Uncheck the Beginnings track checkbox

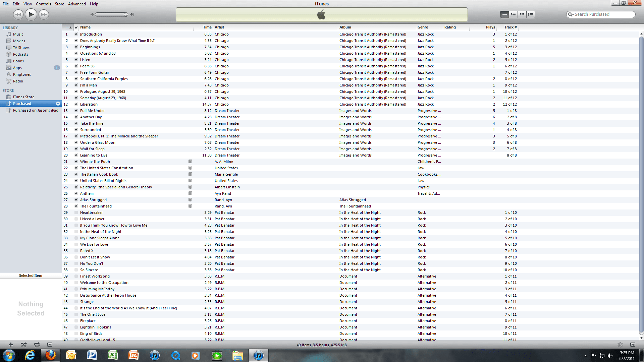coord(76,47)
